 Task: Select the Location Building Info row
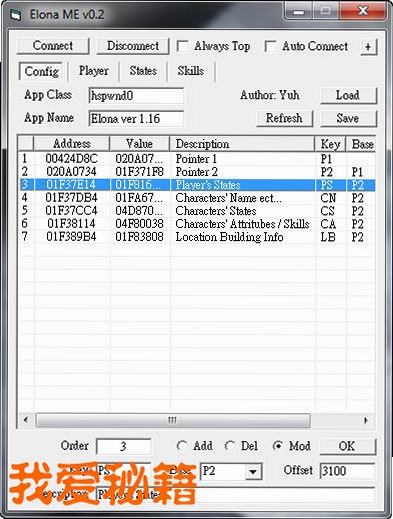coord(197,237)
